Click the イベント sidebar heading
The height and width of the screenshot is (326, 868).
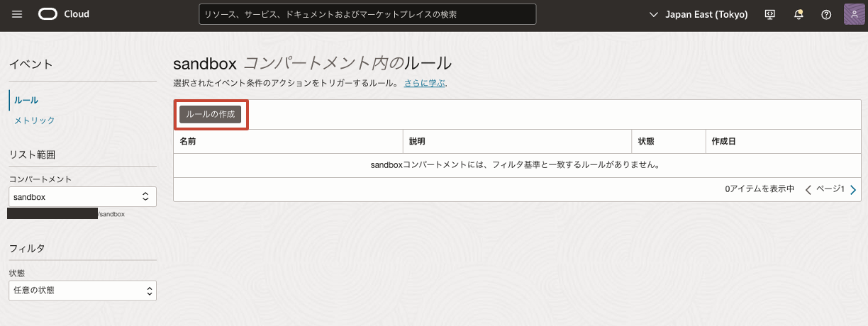pos(31,64)
